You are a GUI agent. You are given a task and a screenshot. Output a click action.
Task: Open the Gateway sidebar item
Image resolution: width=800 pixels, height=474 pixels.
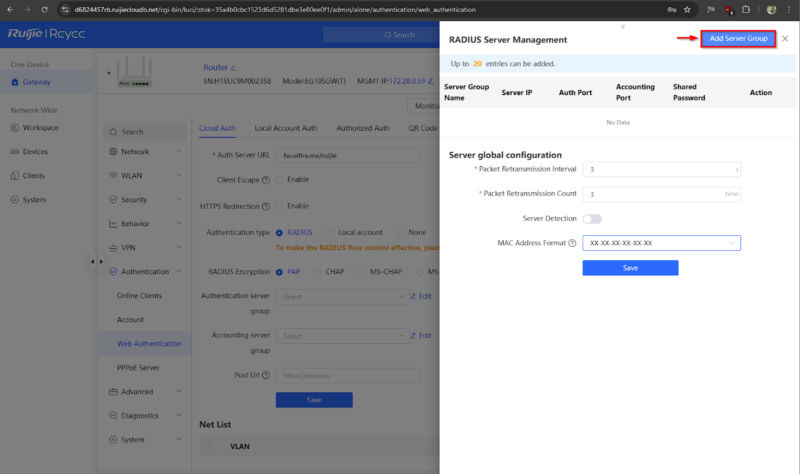(36, 82)
